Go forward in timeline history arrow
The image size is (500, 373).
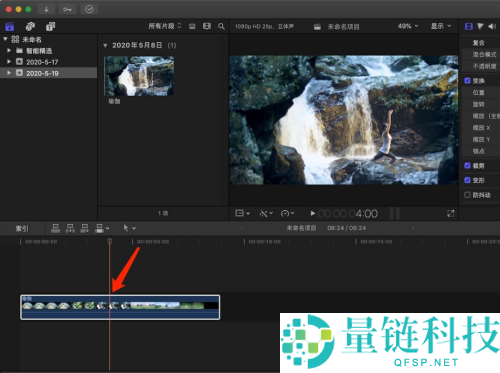[413, 228]
